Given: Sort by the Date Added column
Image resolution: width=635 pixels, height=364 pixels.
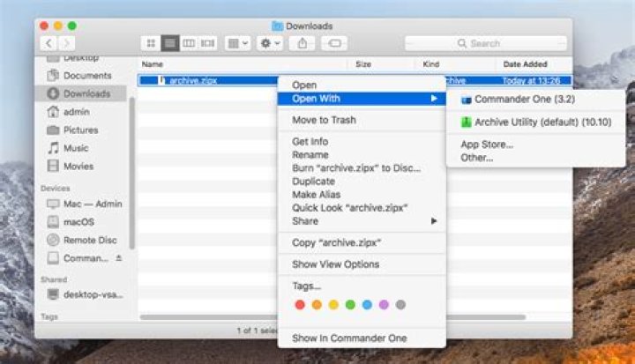Looking at the screenshot, I should [x=526, y=64].
